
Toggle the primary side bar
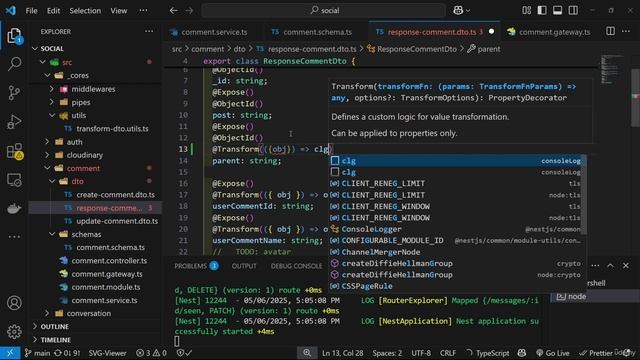click(542, 11)
